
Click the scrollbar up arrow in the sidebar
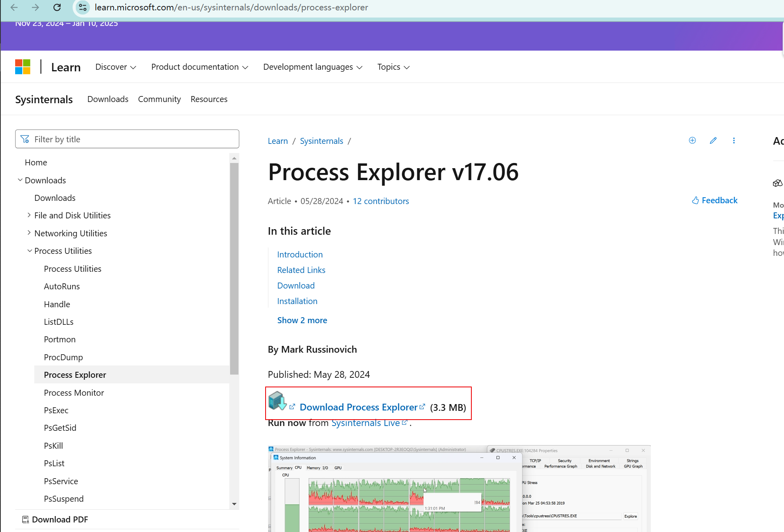[234, 158]
